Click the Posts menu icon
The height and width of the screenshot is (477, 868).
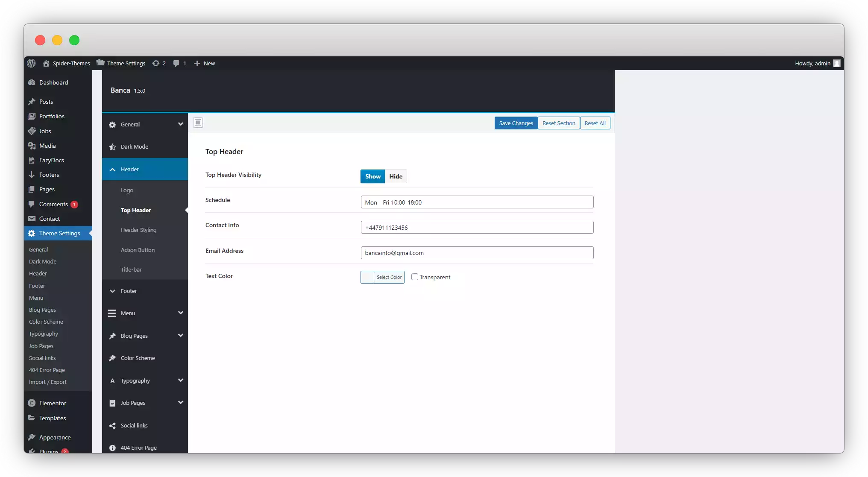point(32,101)
